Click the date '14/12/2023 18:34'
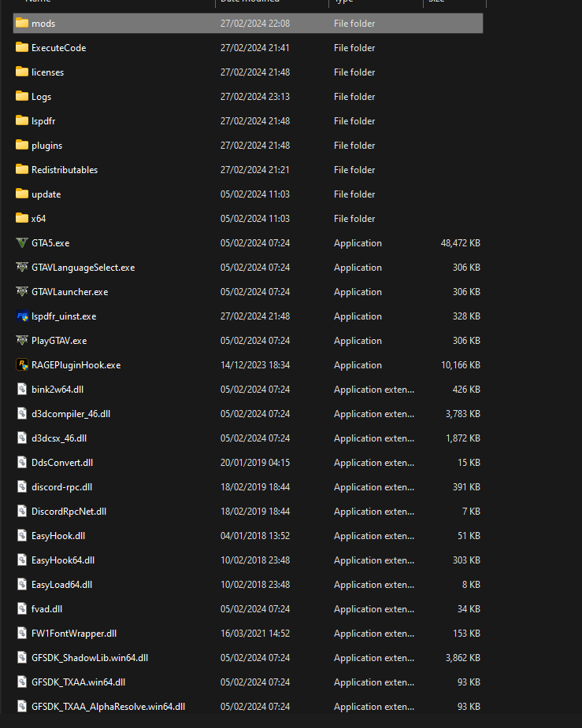The image size is (582, 728). pos(255,365)
